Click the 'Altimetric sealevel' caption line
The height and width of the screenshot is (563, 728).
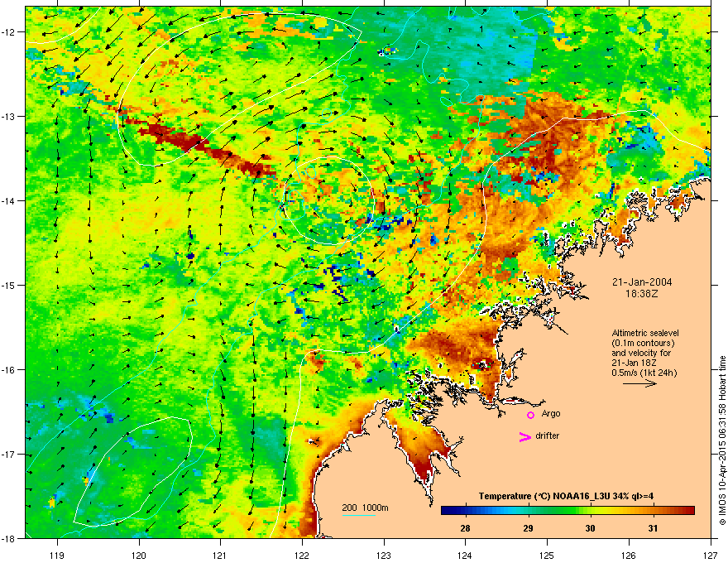(645, 333)
